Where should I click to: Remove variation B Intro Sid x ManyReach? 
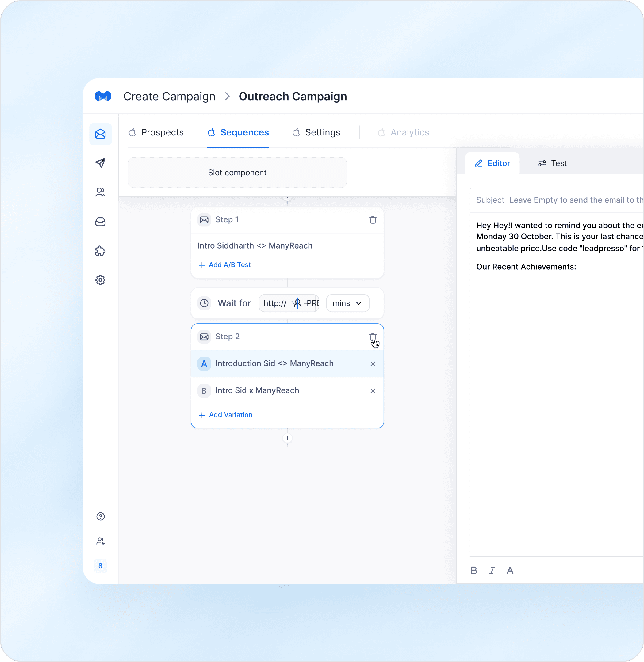373,391
